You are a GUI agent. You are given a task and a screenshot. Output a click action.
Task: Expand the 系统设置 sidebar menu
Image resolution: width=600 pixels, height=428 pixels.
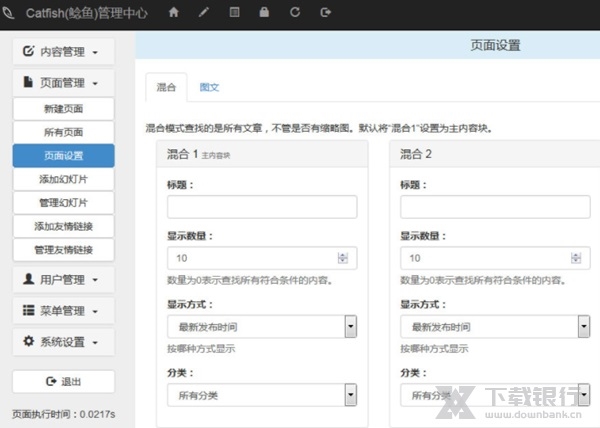pyautogui.click(x=63, y=342)
